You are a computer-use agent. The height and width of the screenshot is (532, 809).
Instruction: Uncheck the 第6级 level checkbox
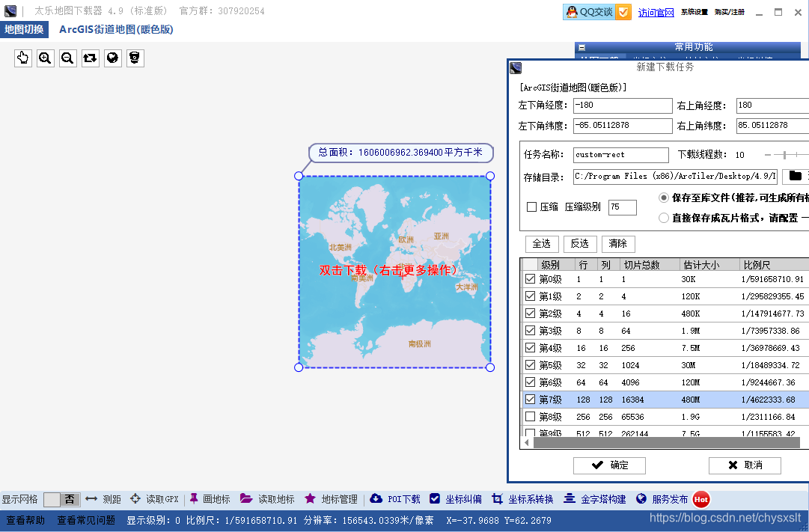[x=530, y=382]
